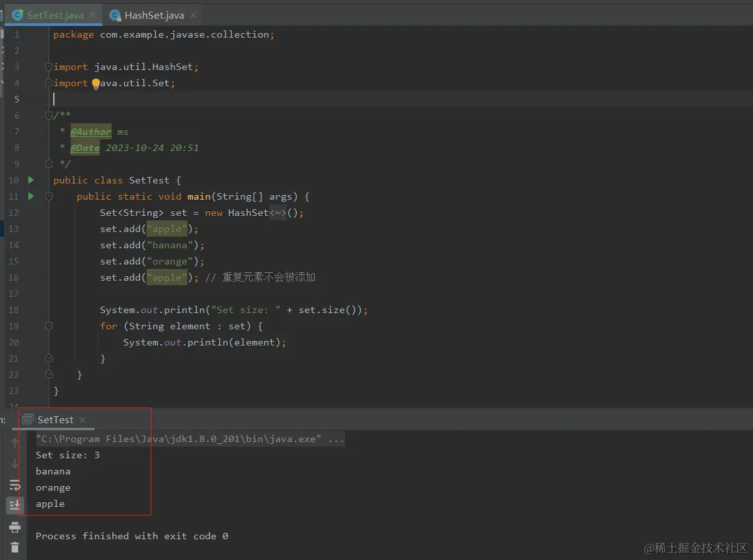753x560 pixels.
Task: Toggle the Javadoc fold end marker on line 9
Action: pos(49,163)
